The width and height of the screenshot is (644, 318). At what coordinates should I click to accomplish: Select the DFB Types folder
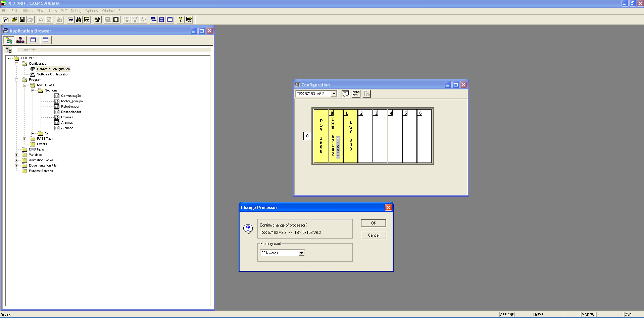(x=37, y=149)
